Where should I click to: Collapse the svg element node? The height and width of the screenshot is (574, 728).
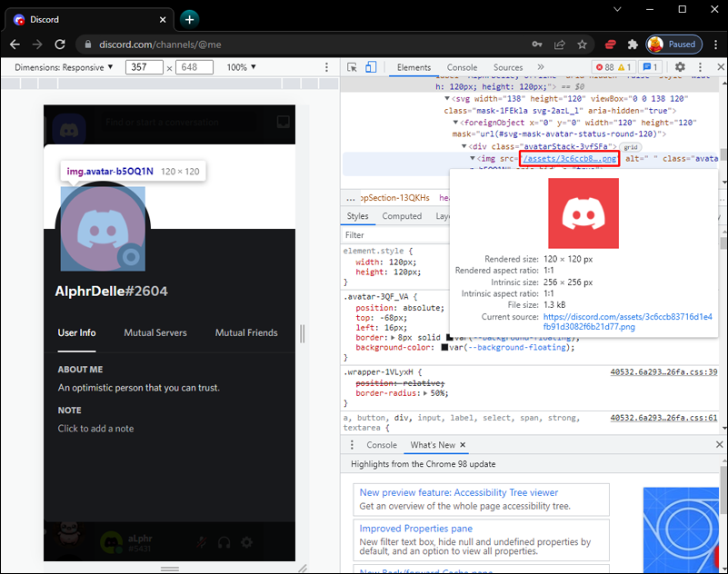click(447, 98)
